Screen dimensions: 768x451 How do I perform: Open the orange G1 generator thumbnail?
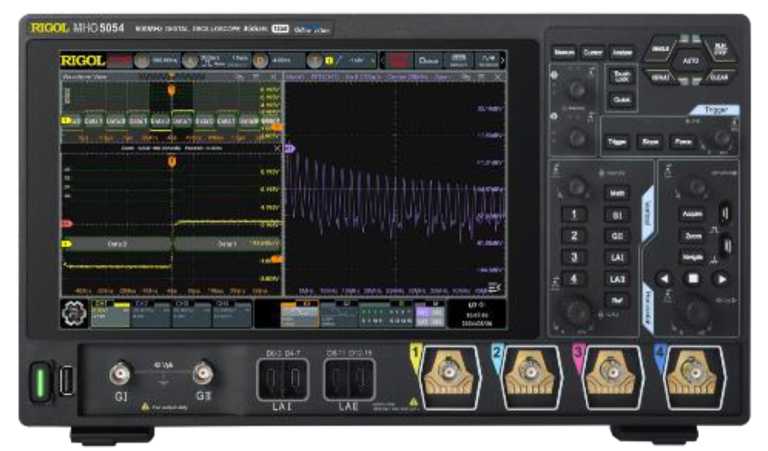click(299, 314)
